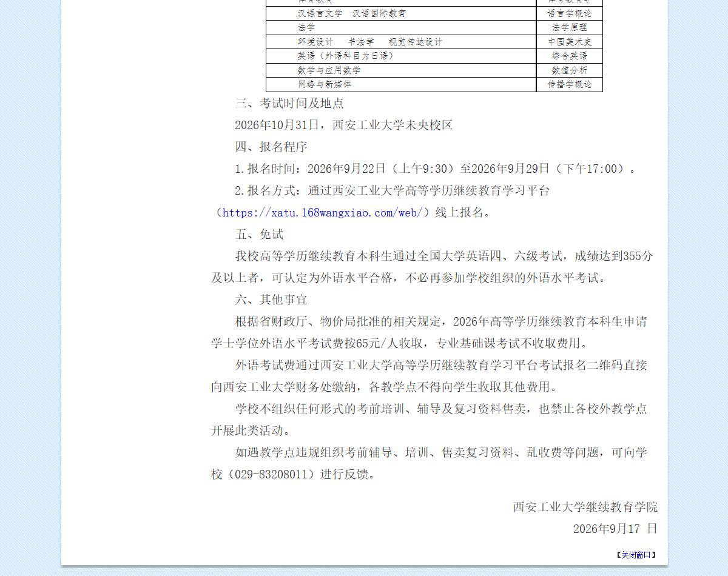Click heading 四、报名程序
728x576 pixels.
pos(271,147)
